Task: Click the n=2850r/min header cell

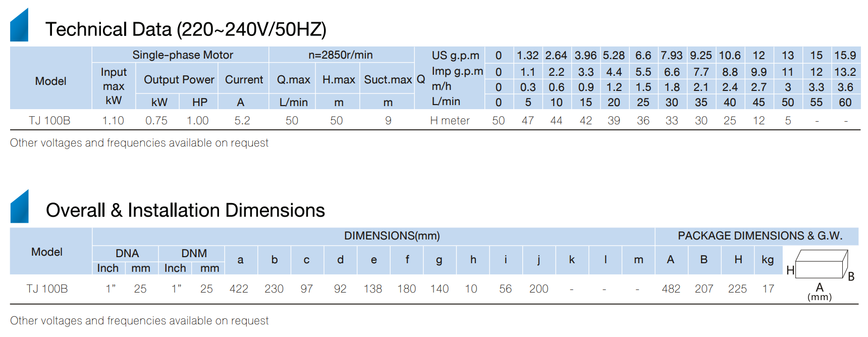Action: [341, 55]
